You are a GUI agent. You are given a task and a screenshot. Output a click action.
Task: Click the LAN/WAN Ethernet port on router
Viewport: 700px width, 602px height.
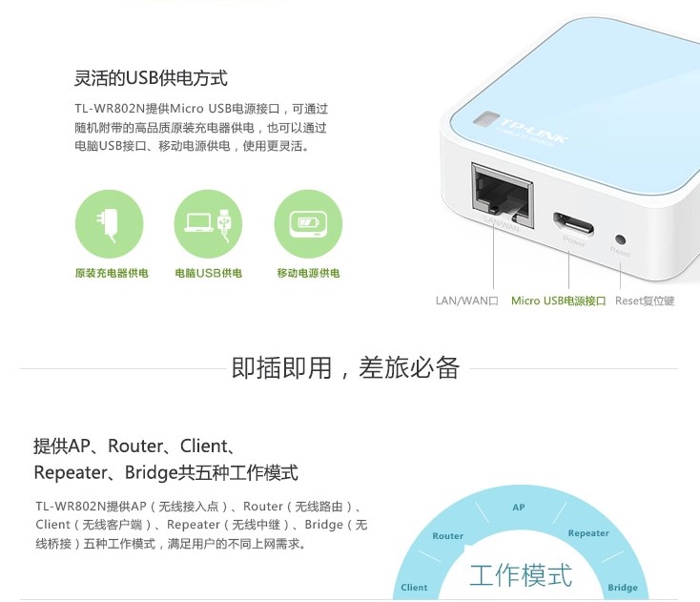click(503, 196)
